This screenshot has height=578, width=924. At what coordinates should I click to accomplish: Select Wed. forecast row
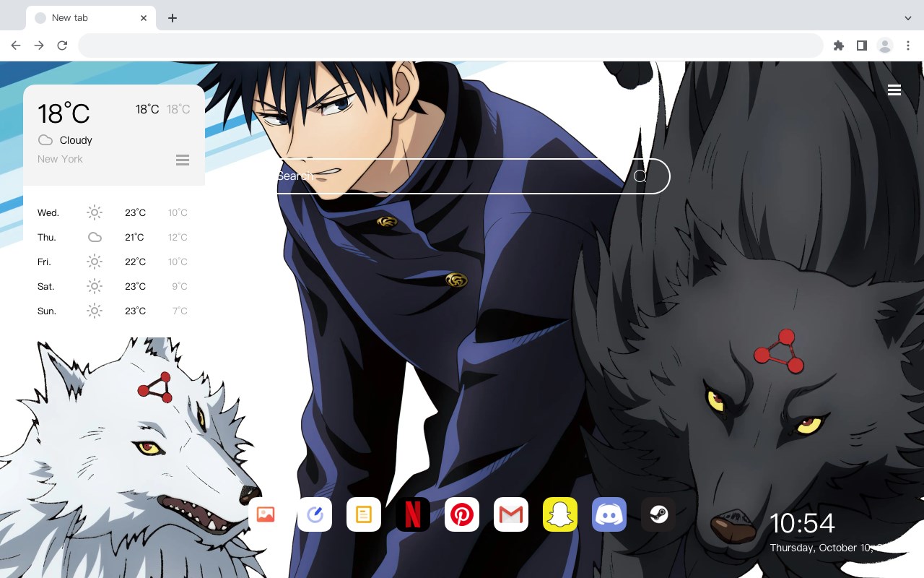click(113, 212)
